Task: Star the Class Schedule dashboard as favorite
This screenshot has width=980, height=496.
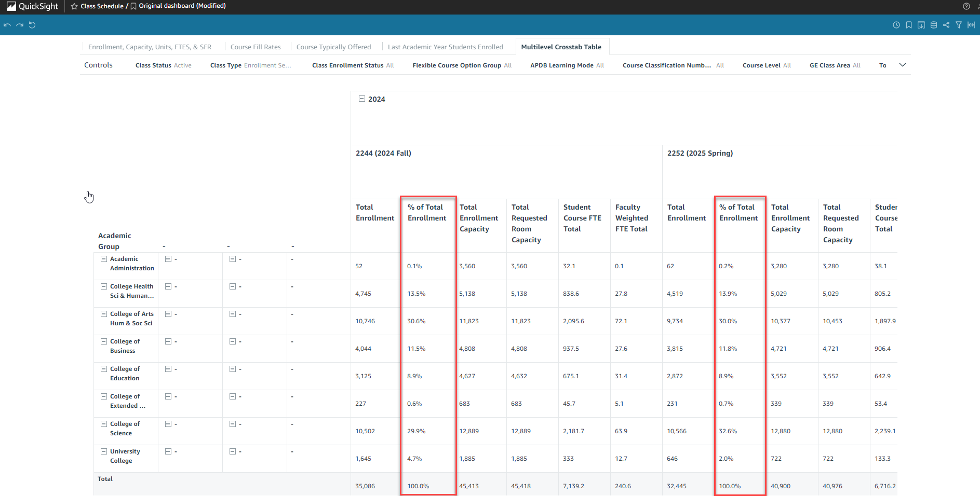Action: [x=74, y=6]
